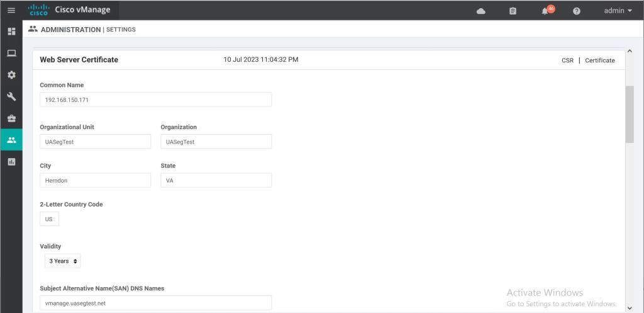The height and width of the screenshot is (313, 644).
Task: Click the SAN DNS Names field
Action: coord(155,303)
